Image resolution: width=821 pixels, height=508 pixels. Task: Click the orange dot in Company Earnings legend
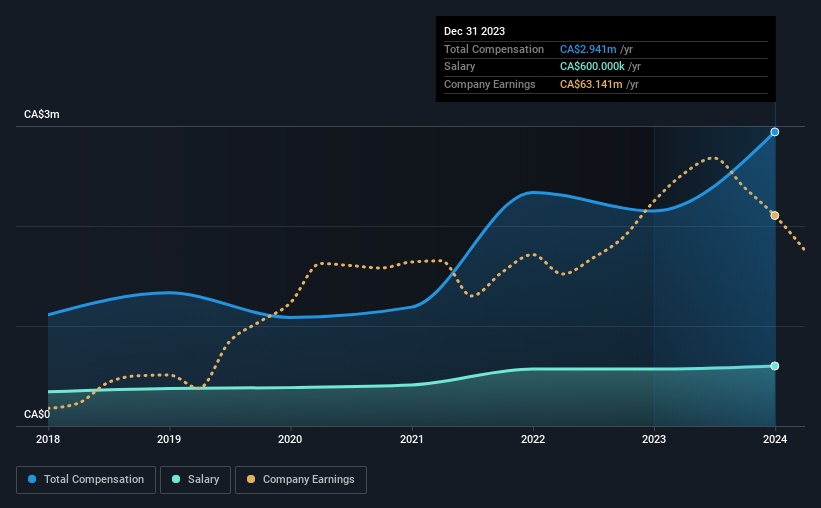[251, 479]
